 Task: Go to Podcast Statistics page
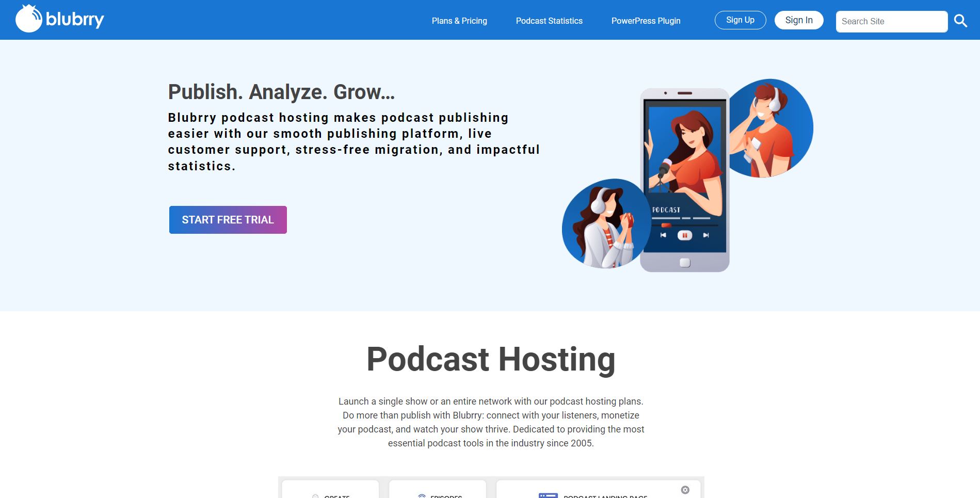(549, 21)
